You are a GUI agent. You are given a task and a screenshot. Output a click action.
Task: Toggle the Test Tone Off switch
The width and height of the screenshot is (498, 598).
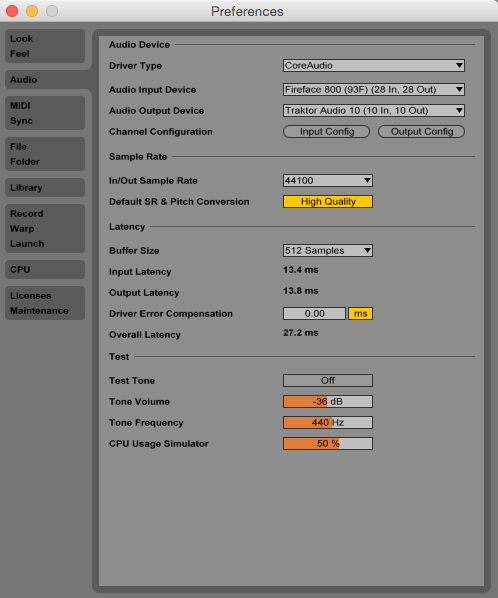[328, 380]
